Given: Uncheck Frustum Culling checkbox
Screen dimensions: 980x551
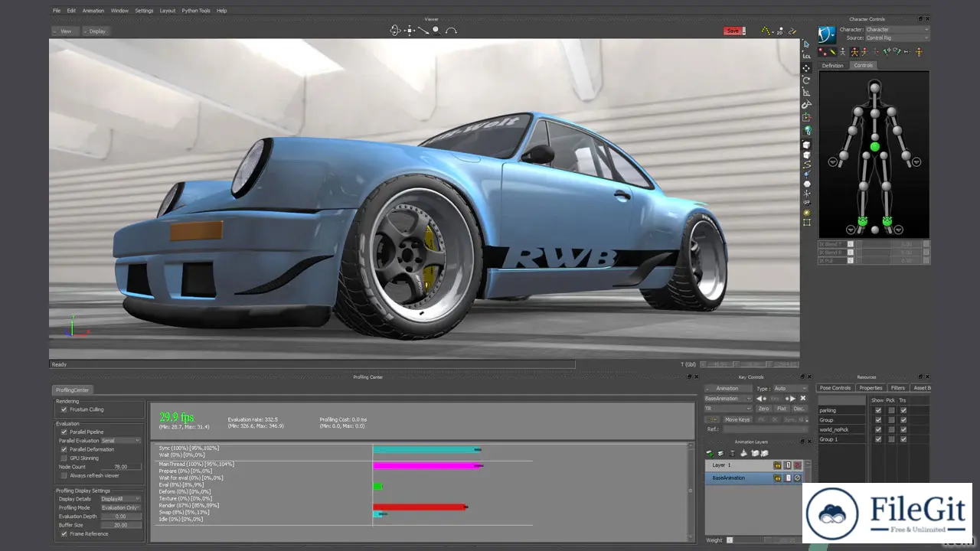Looking at the screenshot, I should (x=64, y=409).
